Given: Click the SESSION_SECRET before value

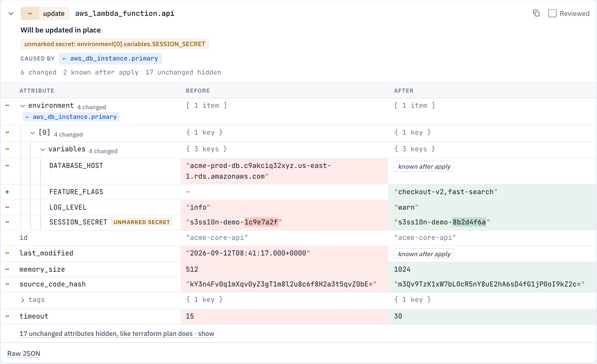Looking at the screenshot, I should point(234,222).
